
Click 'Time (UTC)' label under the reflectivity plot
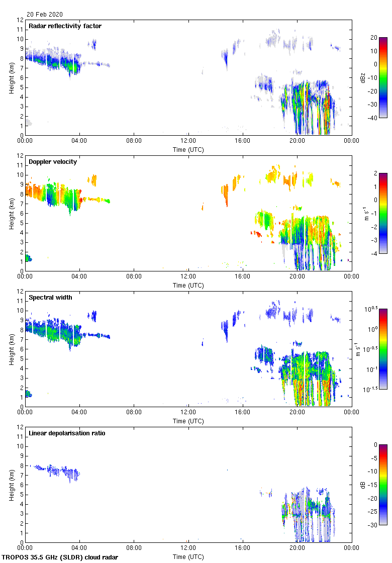coord(188,149)
